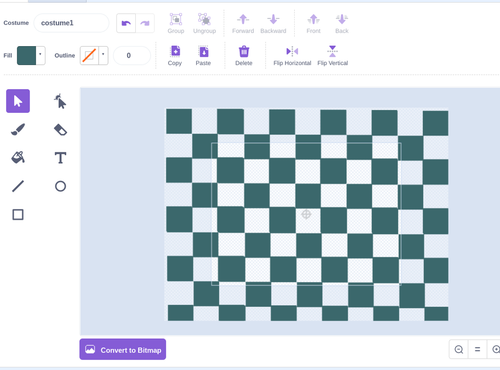Reset canvas zoom with equals button

(477, 349)
